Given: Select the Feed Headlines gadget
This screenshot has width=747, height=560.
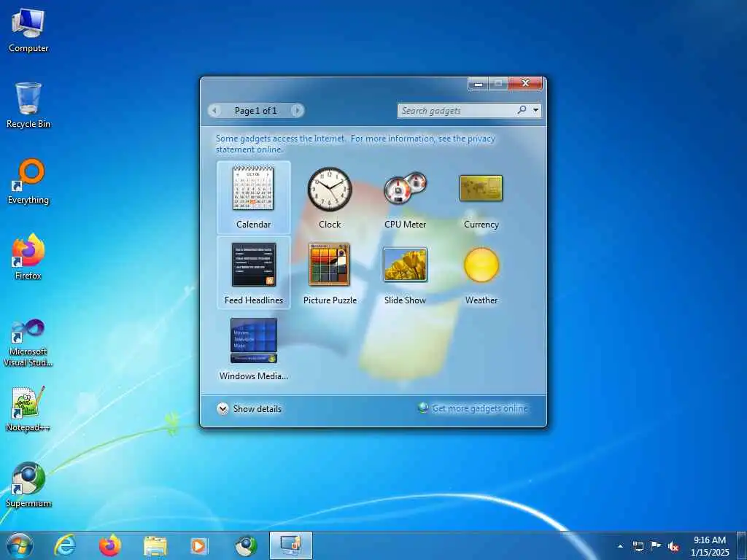Looking at the screenshot, I should (253, 273).
